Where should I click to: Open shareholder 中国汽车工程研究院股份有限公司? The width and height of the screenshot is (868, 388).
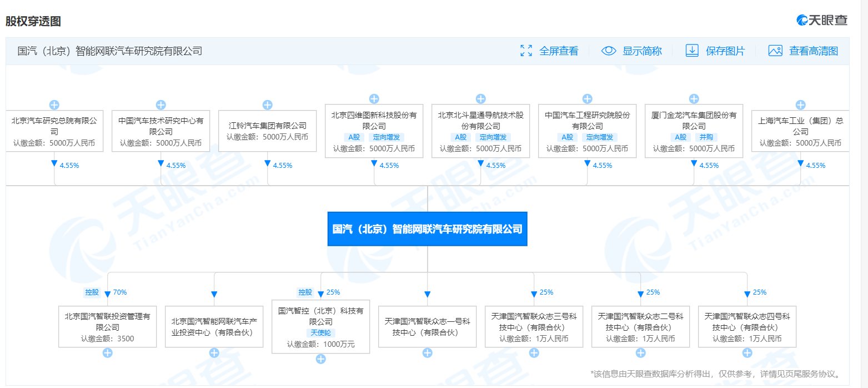(x=588, y=131)
